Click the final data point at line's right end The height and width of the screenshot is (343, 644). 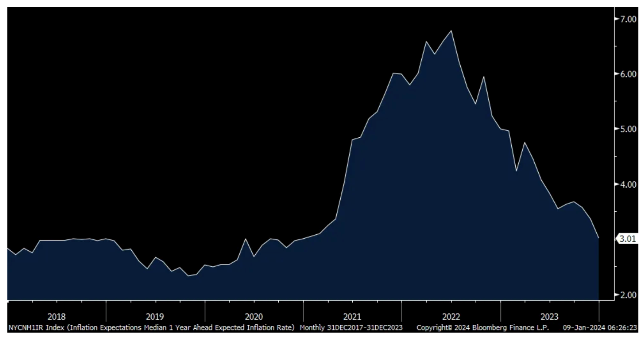[x=598, y=238]
